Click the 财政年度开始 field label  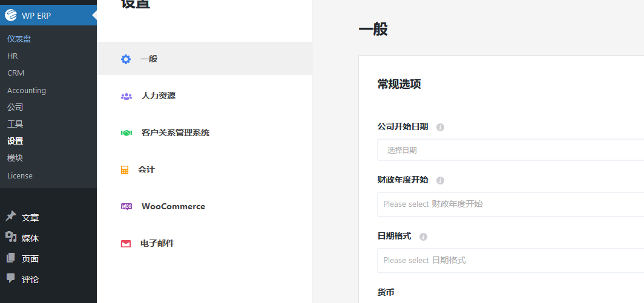402,180
